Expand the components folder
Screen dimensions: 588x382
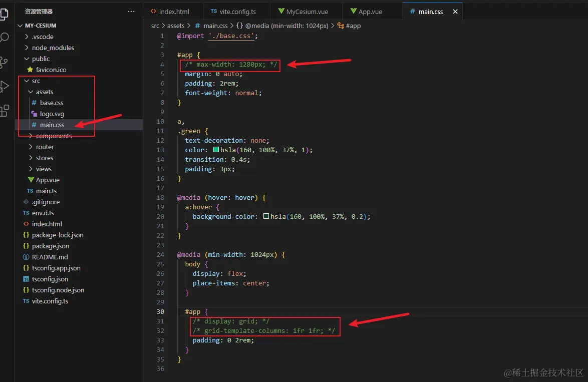[31, 136]
